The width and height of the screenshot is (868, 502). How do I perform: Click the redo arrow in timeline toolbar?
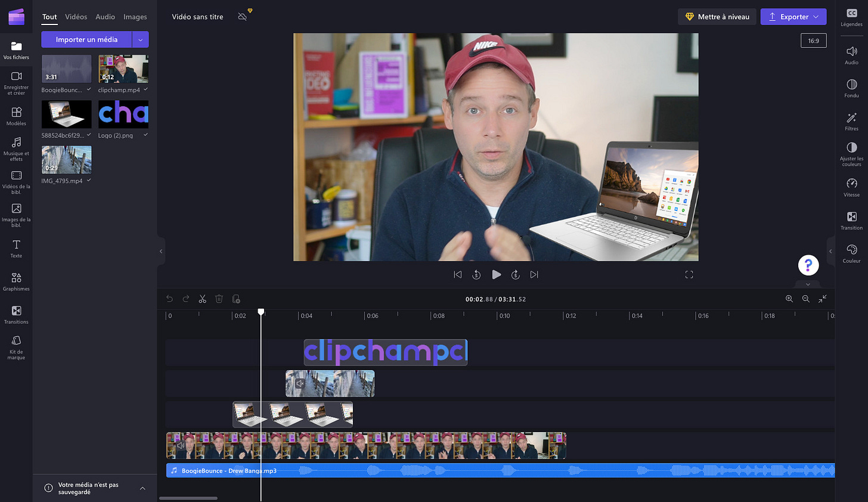tap(186, 299)
